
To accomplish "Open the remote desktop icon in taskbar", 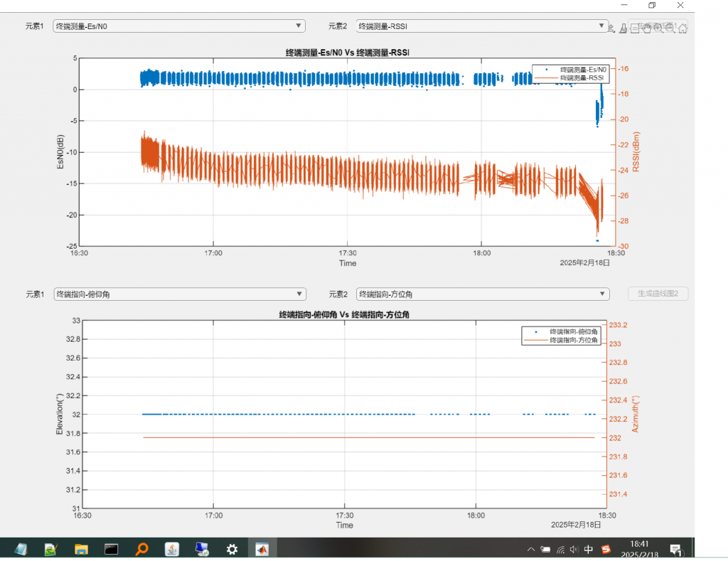I will point(202,550).
